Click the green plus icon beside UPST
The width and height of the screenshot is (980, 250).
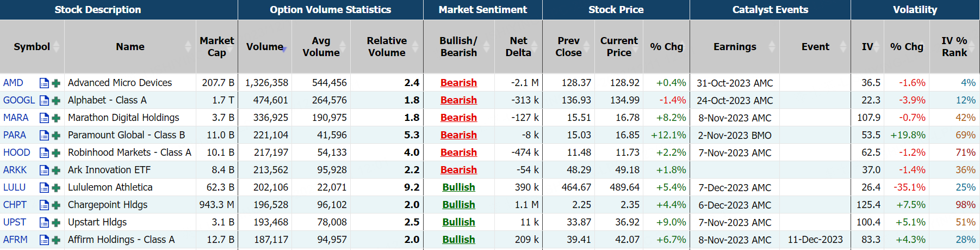click(55, 222)
